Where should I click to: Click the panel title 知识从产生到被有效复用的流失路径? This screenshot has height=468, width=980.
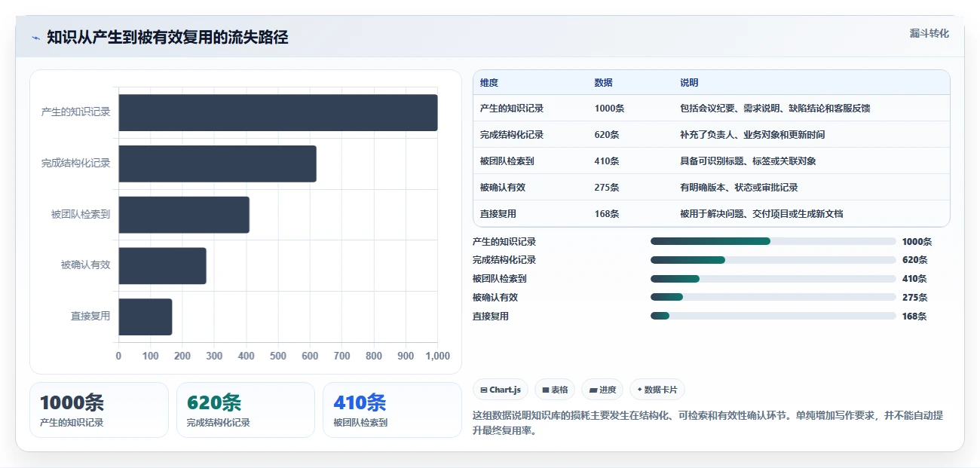coord(167,38)
